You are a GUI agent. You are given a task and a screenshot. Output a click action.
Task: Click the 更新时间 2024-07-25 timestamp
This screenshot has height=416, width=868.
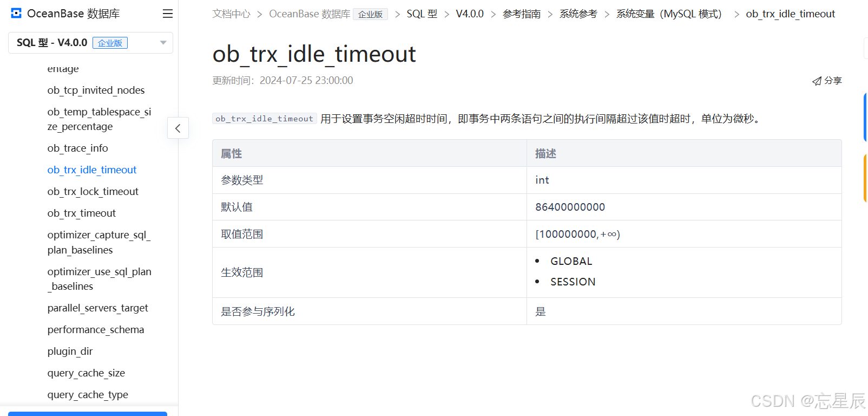(x=282, y=81)
